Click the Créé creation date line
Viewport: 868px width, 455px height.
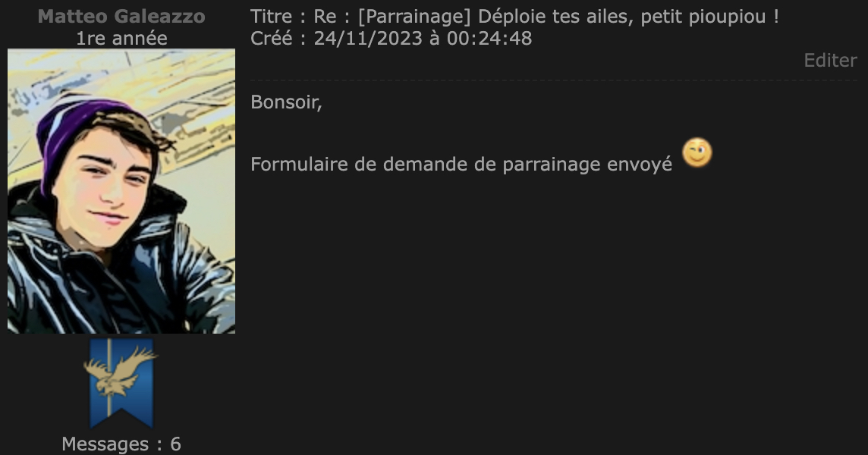tap(391, 38)
